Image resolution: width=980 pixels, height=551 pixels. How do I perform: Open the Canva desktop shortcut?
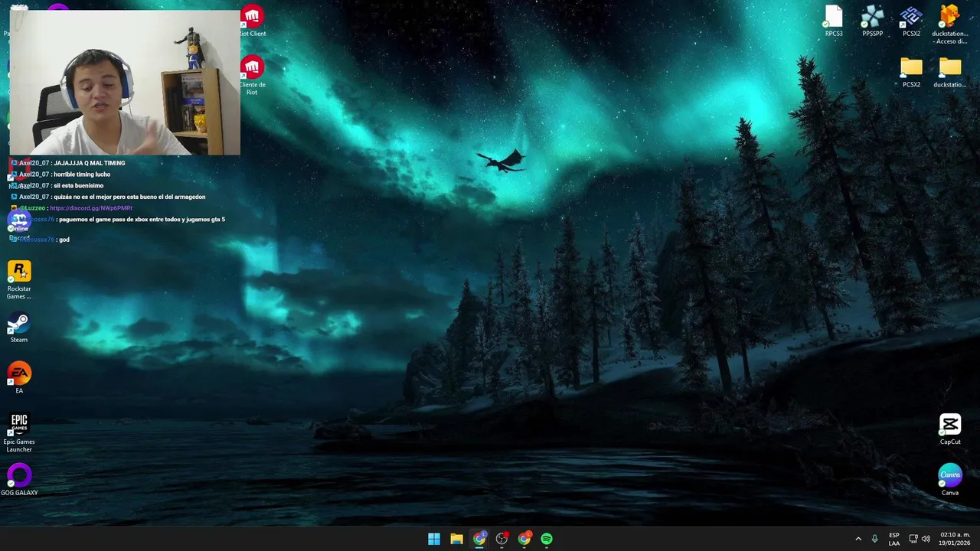coord(950,480)
